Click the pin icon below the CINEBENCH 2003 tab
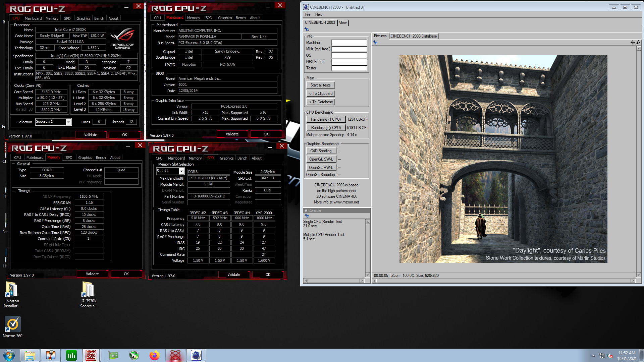This screenshot has height=362, width=644. click(x=307, y=29)
